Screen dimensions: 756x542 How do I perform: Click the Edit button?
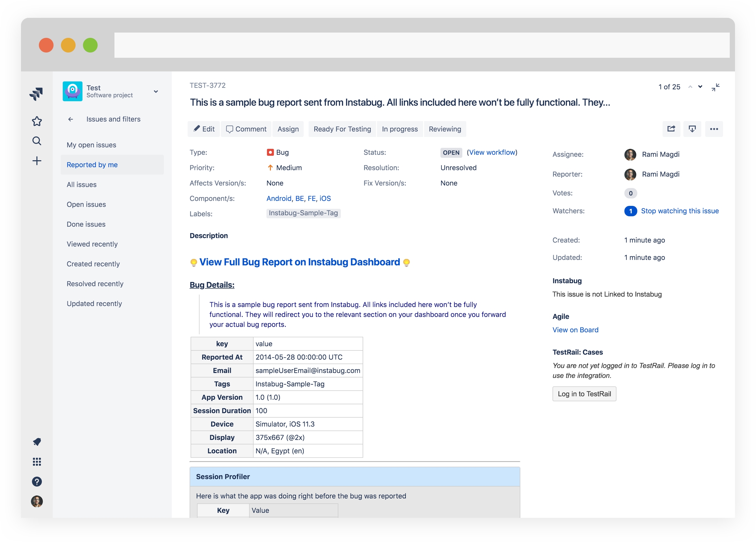click(x=204, y=129)
